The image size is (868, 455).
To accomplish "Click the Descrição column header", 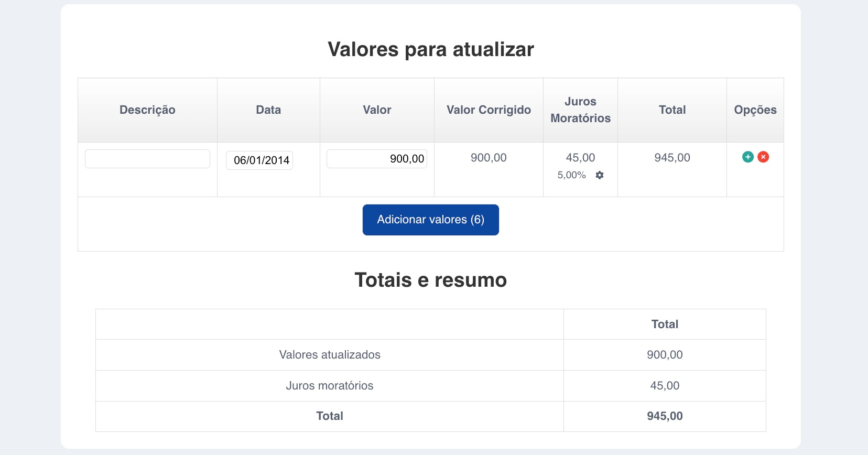I will click(147, 110).
